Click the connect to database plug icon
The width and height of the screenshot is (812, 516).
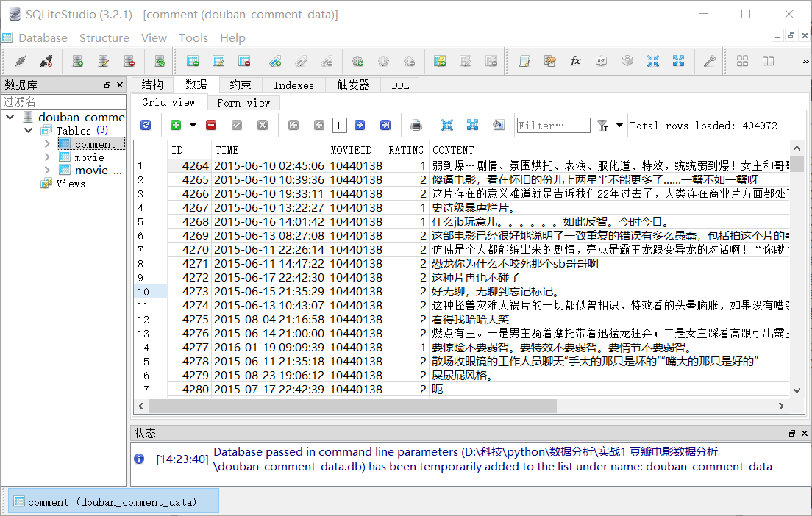21,61
